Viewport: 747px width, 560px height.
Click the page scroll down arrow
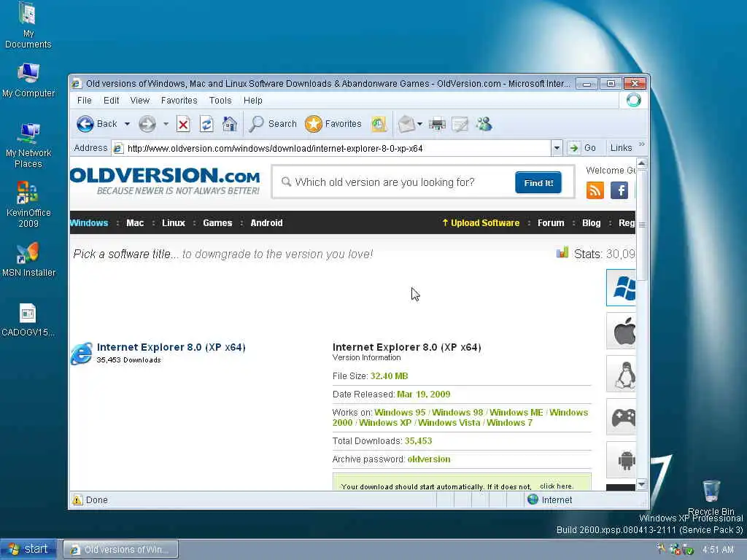[642, 484]
